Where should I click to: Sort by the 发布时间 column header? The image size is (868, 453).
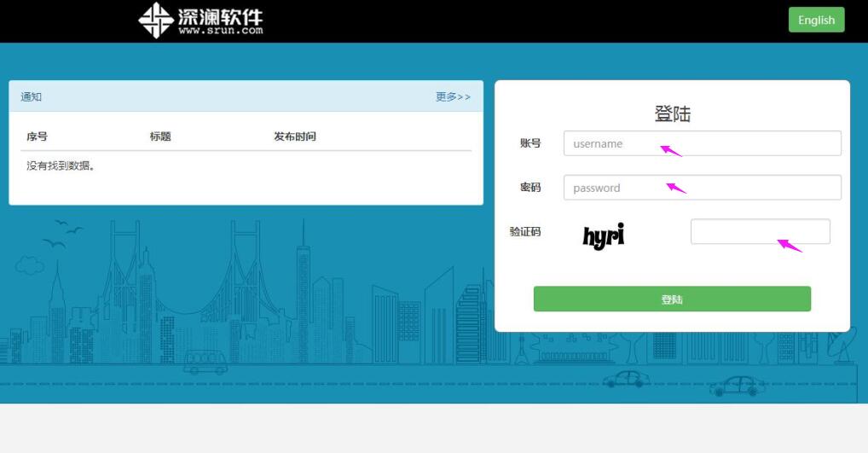tap(295, 136)
